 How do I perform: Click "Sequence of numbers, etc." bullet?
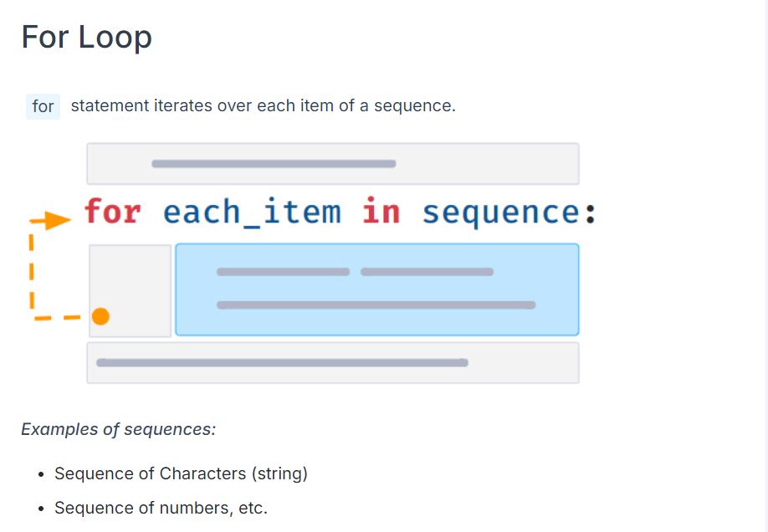point(161,508)
